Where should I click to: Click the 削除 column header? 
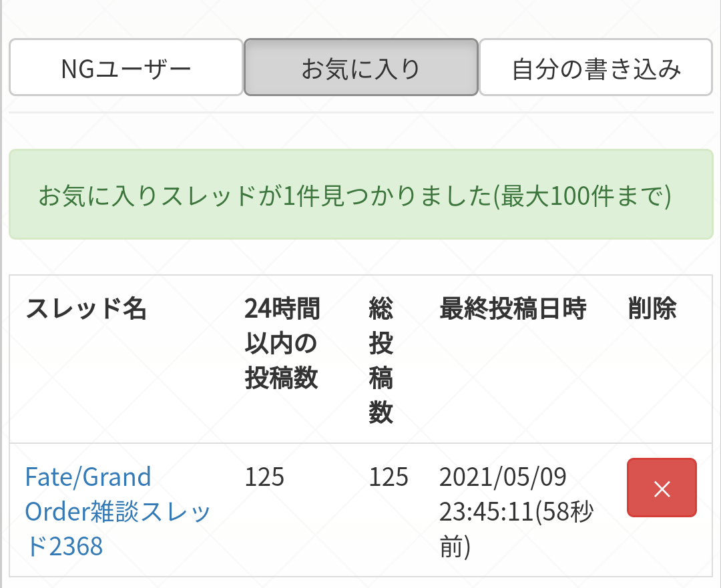tap(652, 309)
